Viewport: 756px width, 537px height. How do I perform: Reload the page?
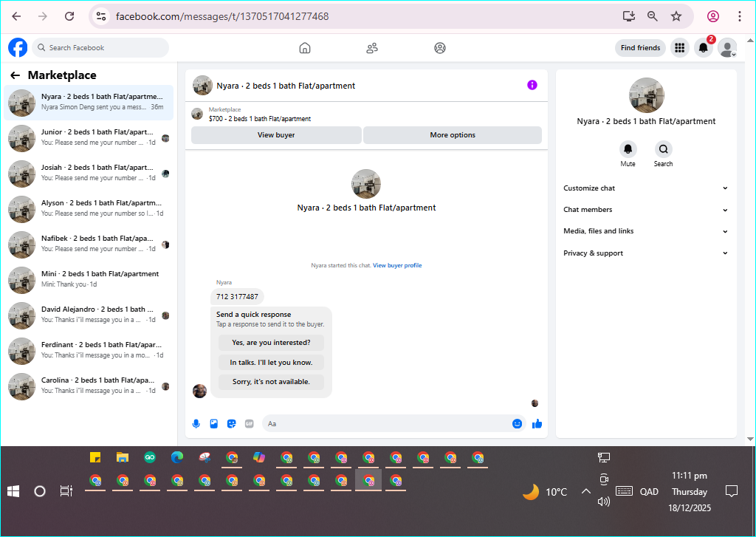pyautogui.click(x=69, y=16)
